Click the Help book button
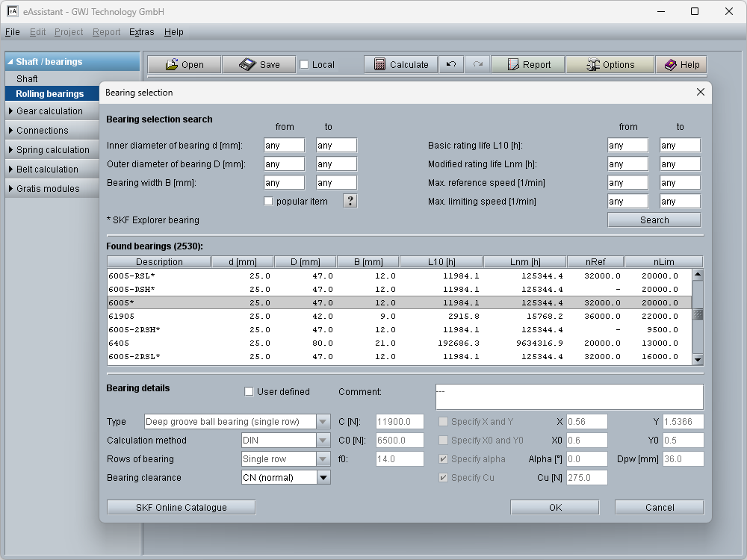Viewport: 747px width, 560px height. [x=681, y=65]
